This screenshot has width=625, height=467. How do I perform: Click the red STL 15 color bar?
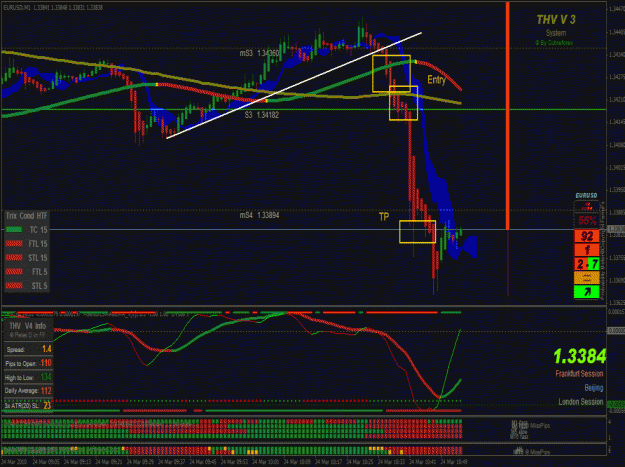(x=14, y=257)
